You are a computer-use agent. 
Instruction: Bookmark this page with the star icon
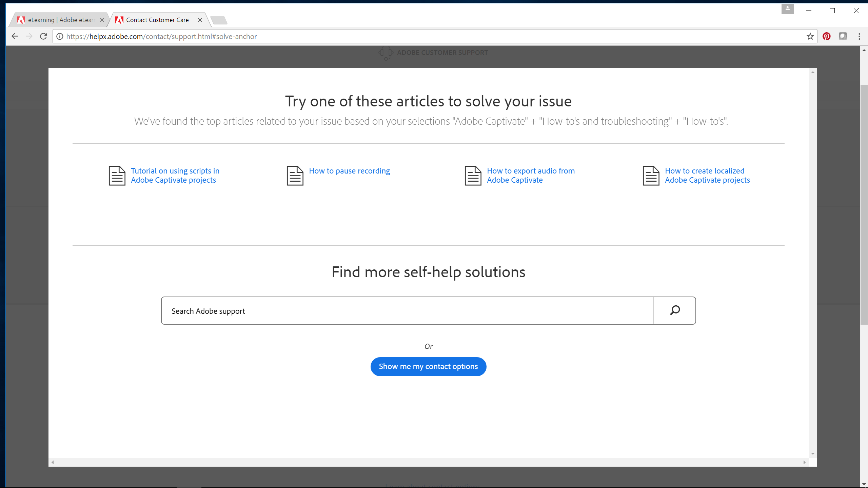click(x=810, y=36)
